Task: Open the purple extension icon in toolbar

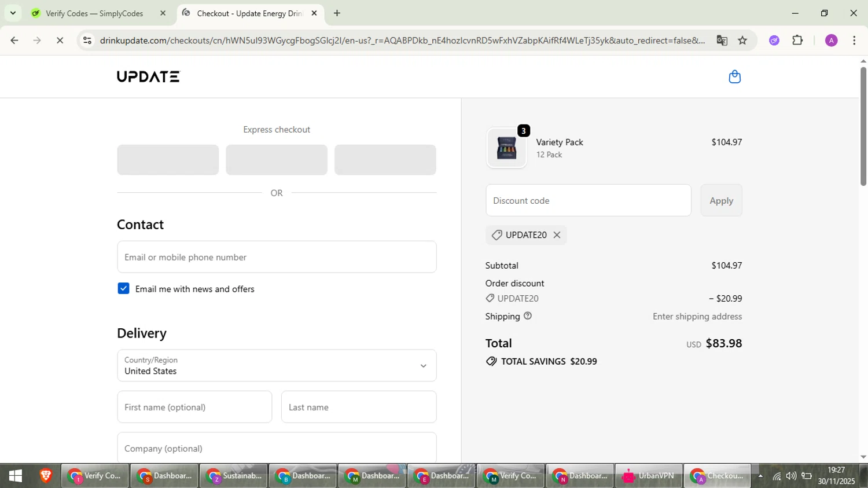Action: [774, 41]
